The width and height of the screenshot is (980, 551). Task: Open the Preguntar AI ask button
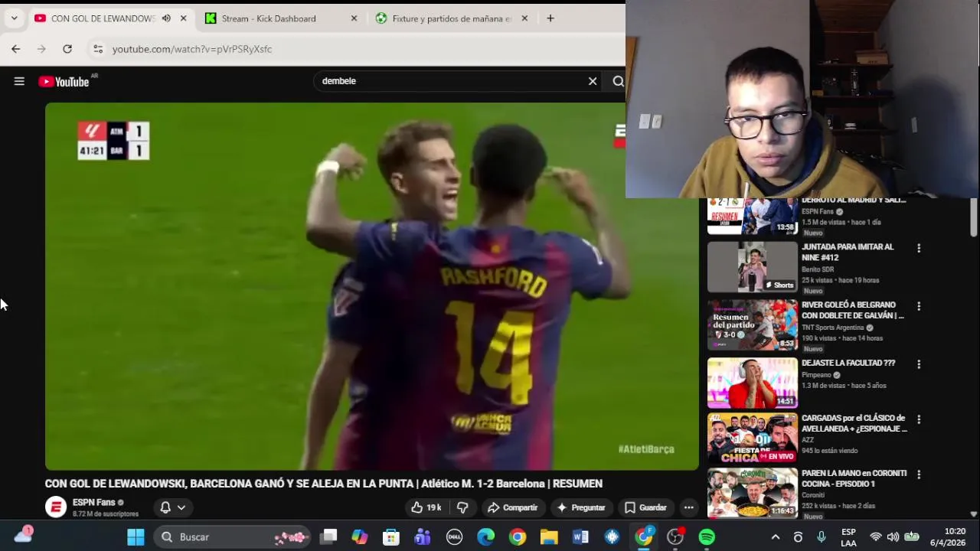click(581, 507)
